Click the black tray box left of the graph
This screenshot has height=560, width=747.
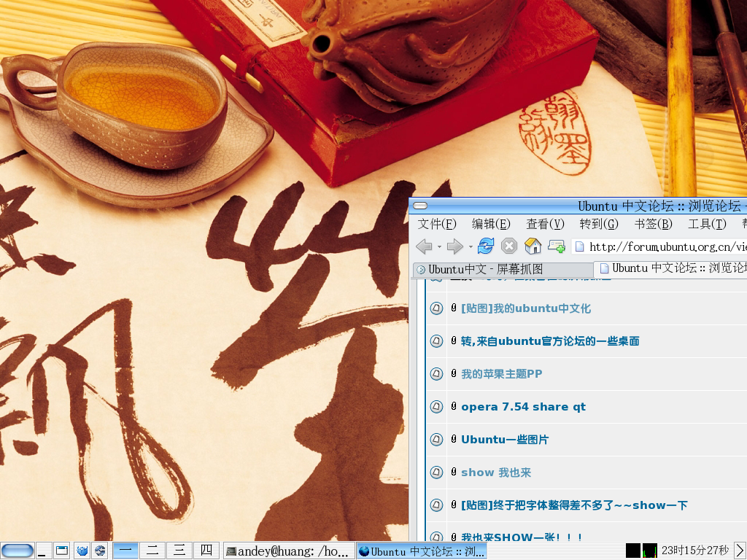(x=633, y=551)
